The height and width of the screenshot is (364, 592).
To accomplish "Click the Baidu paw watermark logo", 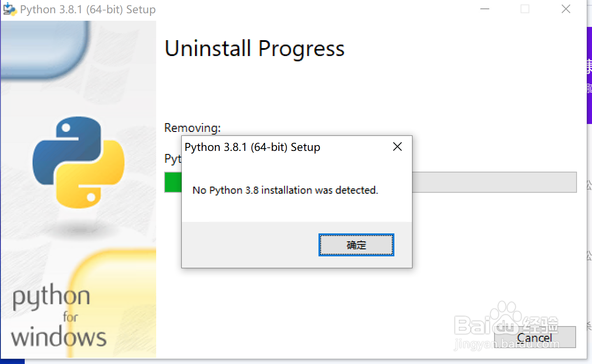I will point(505,318).
